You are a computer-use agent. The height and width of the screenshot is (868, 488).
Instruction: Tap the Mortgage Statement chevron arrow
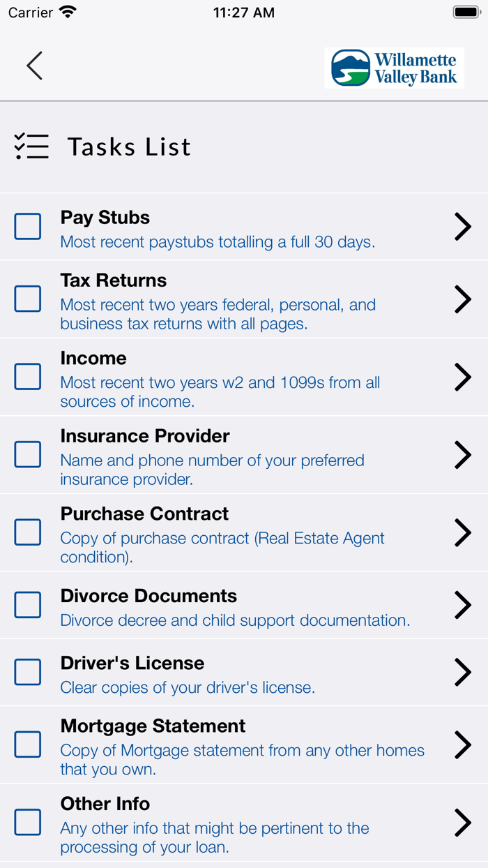pos(462,744)
